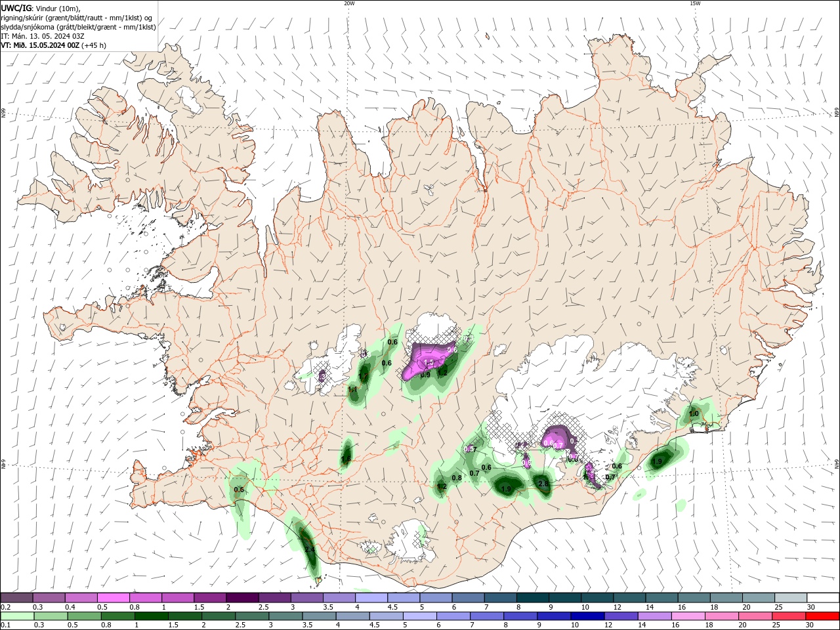Screen dimensions: 840x630
Task: Pick the light green 0.3 swatch in lower row
Action: point(51,616)
